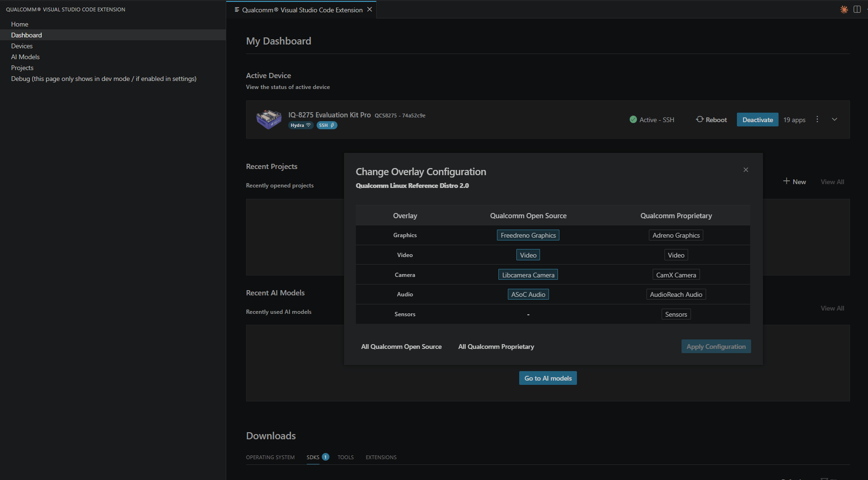868x480 pixels.
Task: Select Adreno Graphics overlay option
Action: click(676, 235)
